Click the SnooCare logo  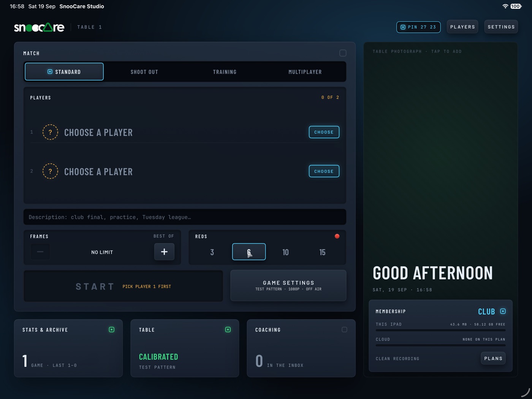pyautogui.click(x=39, y=27)
